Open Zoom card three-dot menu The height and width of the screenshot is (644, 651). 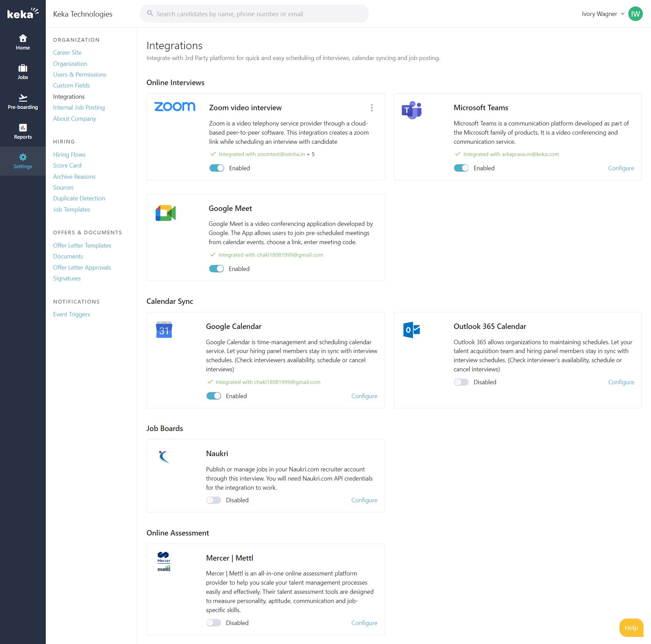click(372, 108)
